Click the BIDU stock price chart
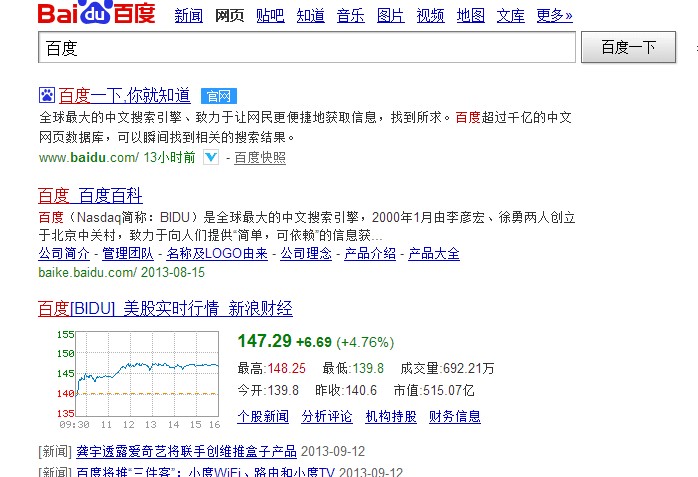Image resolution: width=698 pixels, height=477 pixels. pos(139,380)
